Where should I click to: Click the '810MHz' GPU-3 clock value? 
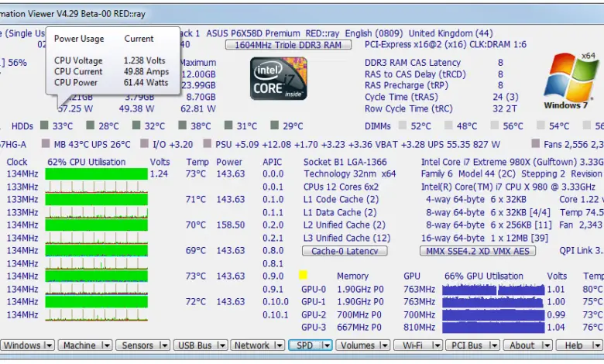pyautogui.click(x=419, y=328)
